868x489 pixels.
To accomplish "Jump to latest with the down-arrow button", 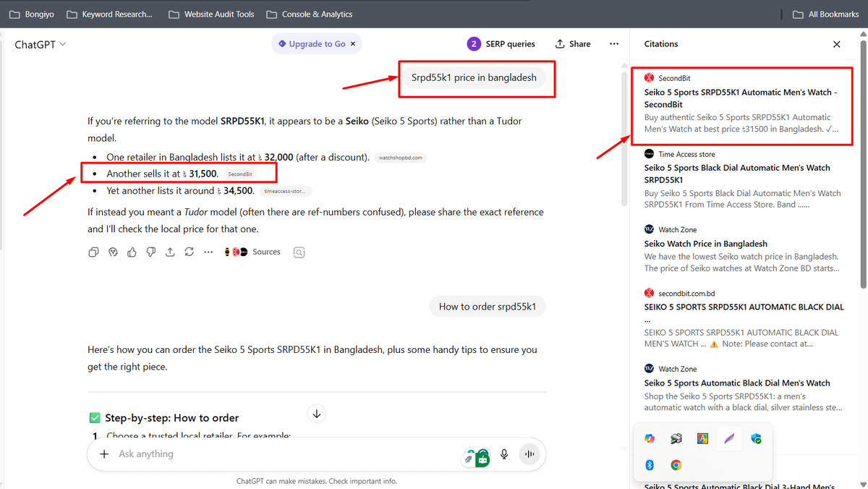I will click(x=317, y=414).
